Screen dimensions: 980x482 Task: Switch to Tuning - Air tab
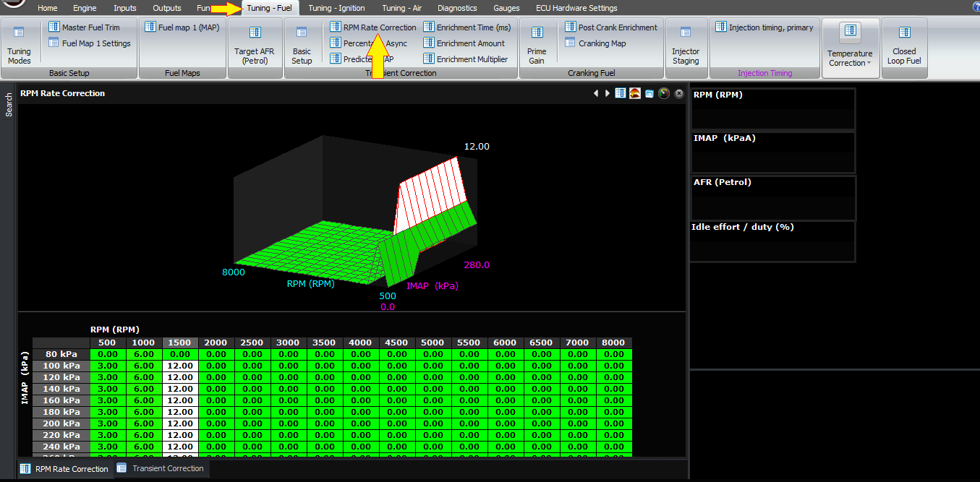point(402,8)
